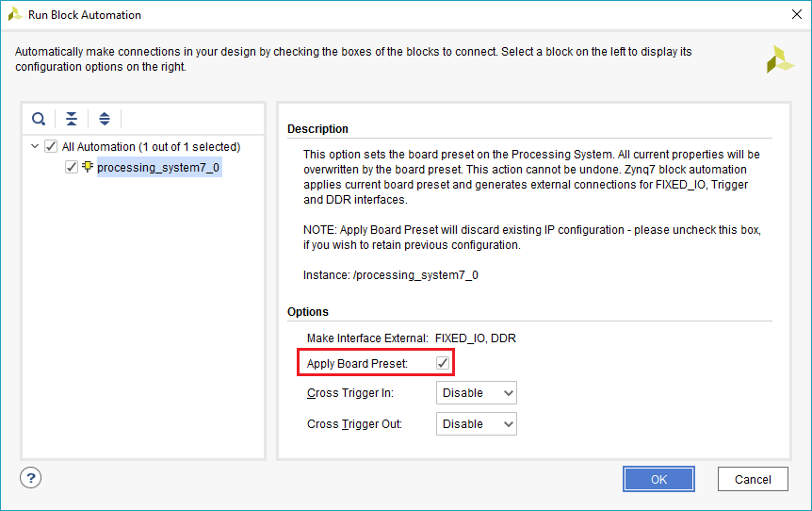Open help with the question mark icon
The image size is (812, 511).
[x=30, y=477]
